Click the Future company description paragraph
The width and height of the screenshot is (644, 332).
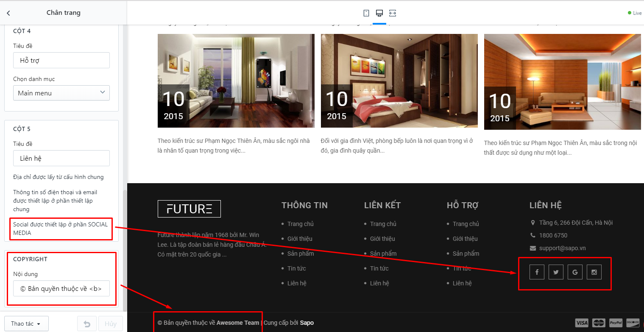pyautogui.click(x=212, y=245)
